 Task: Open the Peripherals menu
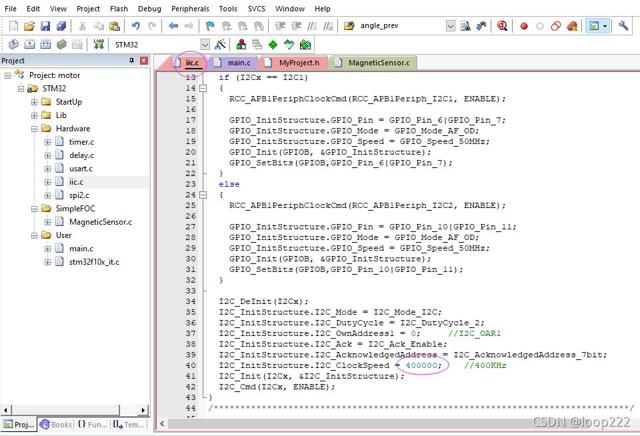pos(190,9)
